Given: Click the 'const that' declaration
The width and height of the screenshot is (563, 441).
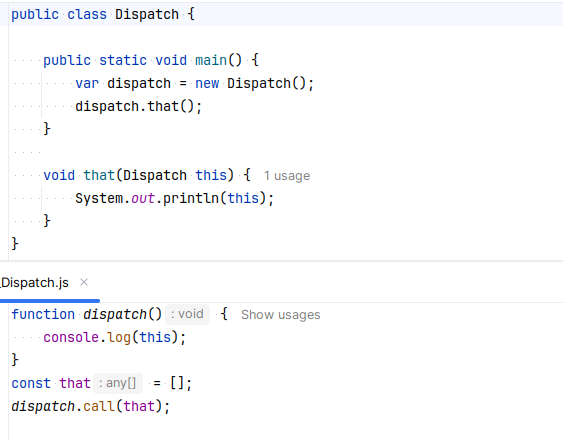Looking at the screenshot, I should (x=51, y=383).
